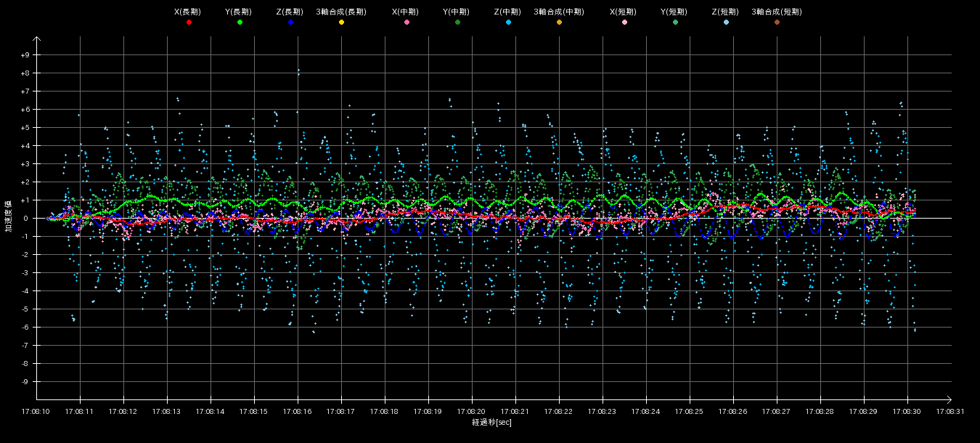Click the 経過秒[sec] horizontal axis title
The image size is (980, 443).
(491, 423)
